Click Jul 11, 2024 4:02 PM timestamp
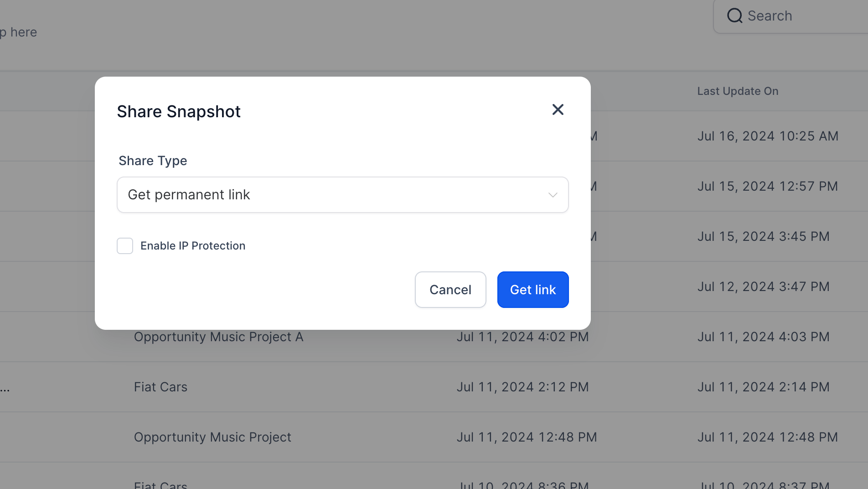Image resolution: width=868 pixels, height=489 pixels. (x=522, y=337)
